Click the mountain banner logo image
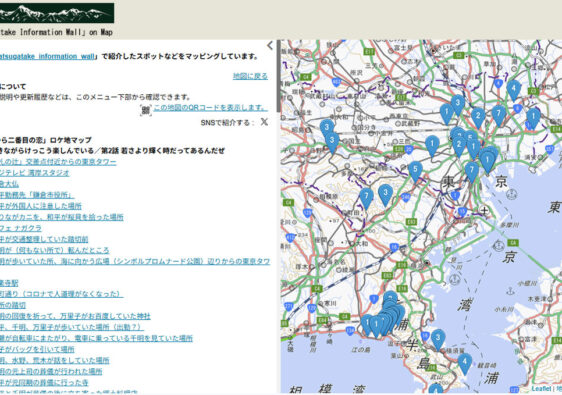Viewport: 562px width, 395px height. [57, 13]
